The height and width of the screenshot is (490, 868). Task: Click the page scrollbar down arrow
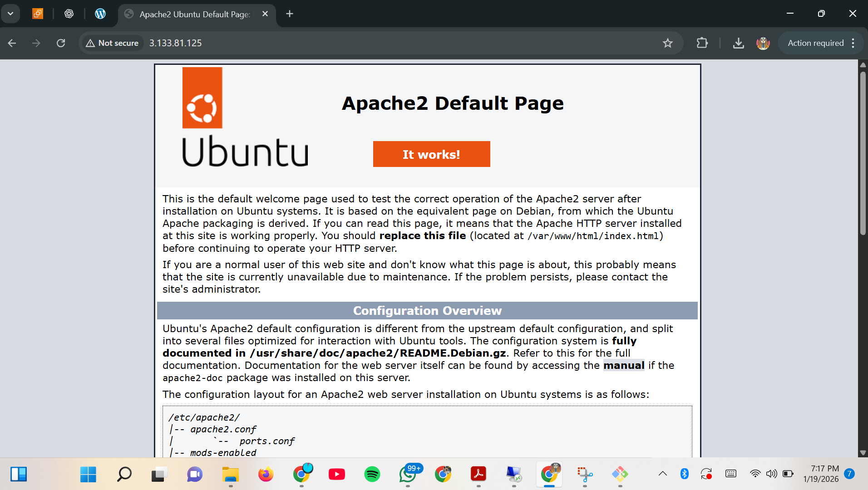tap(863, 452)
